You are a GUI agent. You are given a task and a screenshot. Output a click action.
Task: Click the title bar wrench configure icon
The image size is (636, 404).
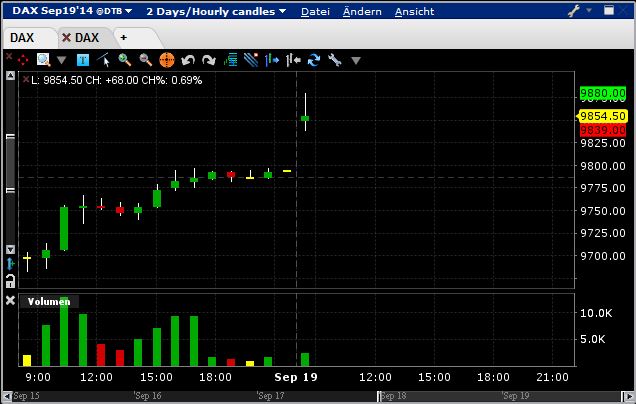(x=574, y=11)
